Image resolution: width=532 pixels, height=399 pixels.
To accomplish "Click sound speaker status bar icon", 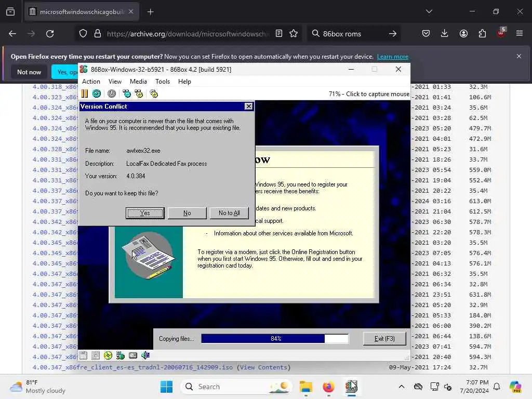I will tap(145, 355).
